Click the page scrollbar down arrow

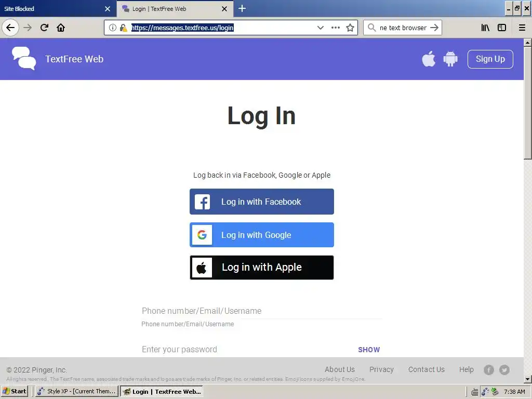pos(528,379)
